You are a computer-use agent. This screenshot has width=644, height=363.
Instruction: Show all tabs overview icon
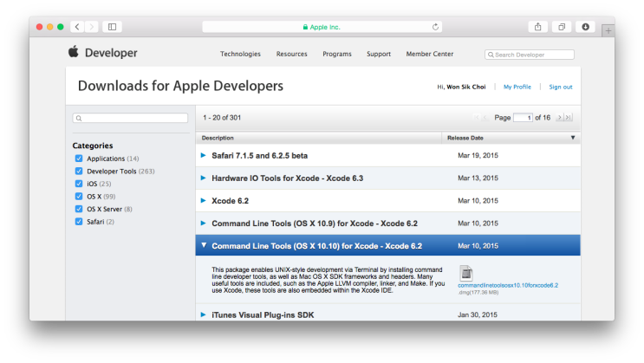coord(562,27)
